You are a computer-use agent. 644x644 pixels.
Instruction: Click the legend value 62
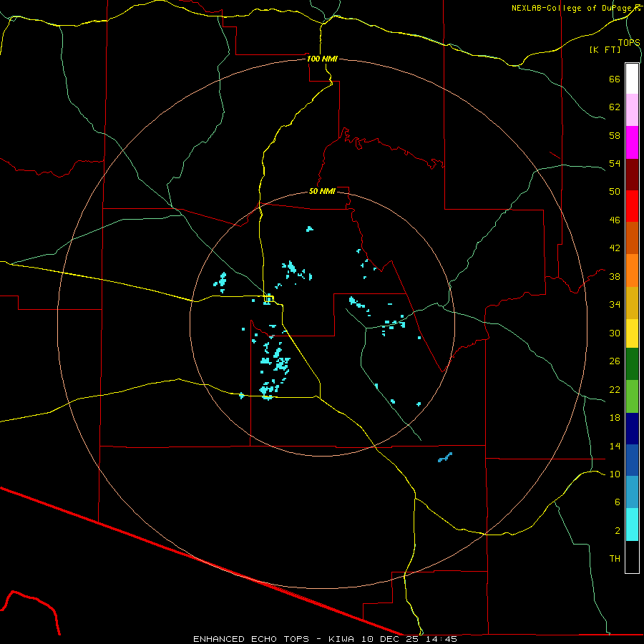(615, 107)
